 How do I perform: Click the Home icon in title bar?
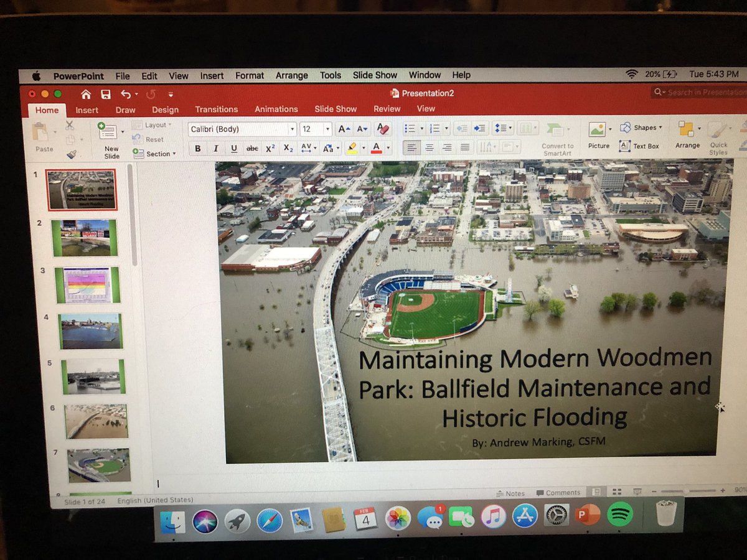point(86,94)
